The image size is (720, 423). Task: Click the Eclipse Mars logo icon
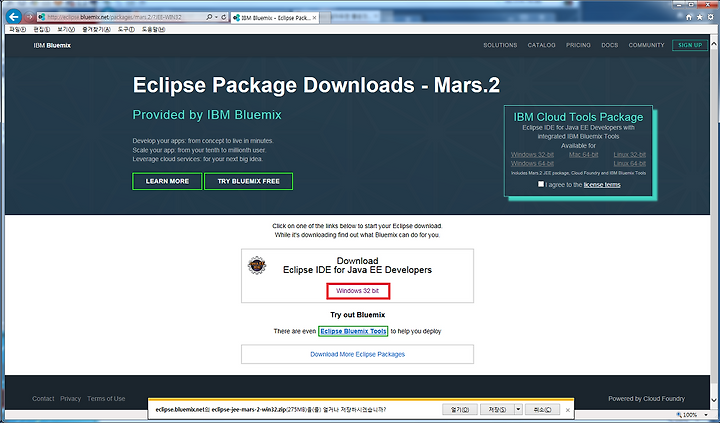coord(257,265)
